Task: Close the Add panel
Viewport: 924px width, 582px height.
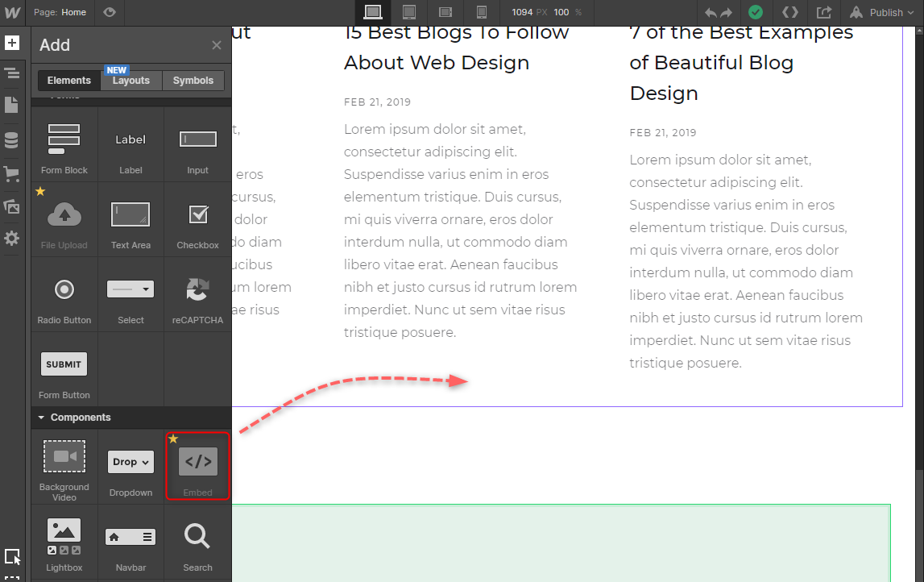Action: tap(216, 45)
